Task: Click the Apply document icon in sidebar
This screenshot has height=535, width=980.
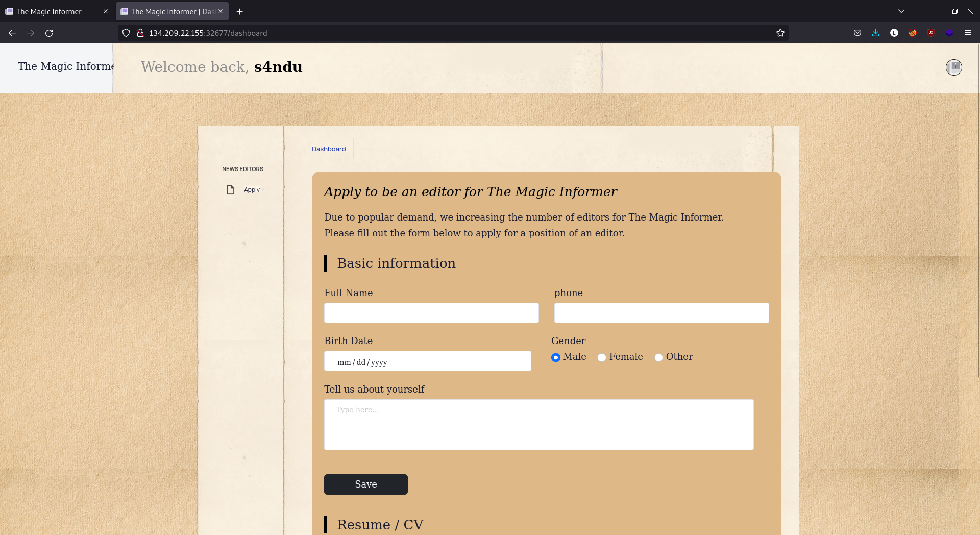Action: (x=230, y=190)
